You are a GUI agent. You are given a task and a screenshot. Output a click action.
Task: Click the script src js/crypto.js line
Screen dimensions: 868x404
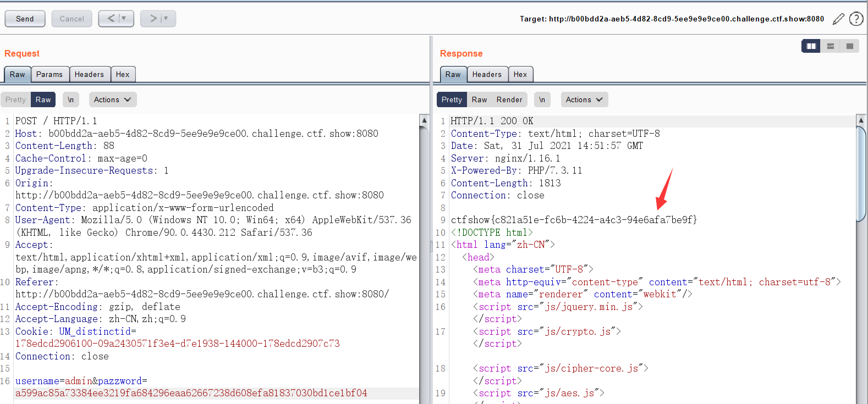click(547, 331)
